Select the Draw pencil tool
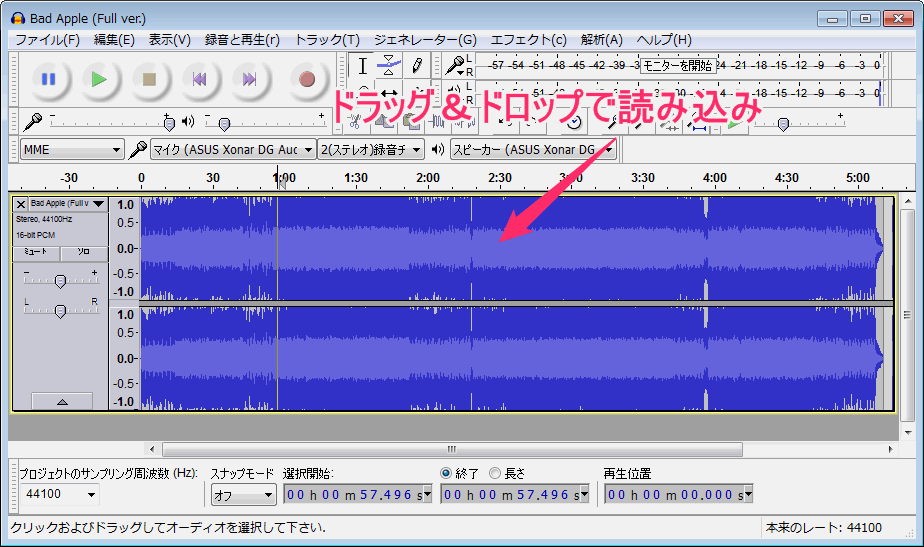 (416, 65)
